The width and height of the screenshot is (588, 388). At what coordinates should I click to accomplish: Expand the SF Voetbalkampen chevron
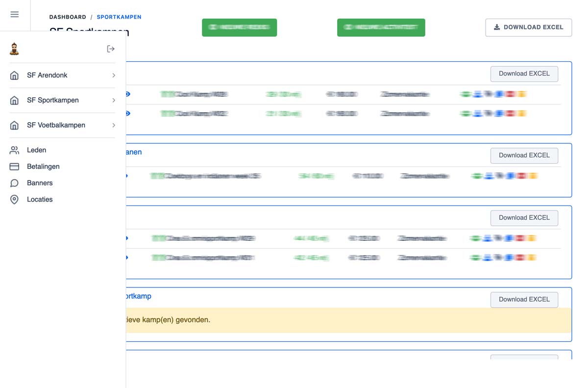[114, 125]
